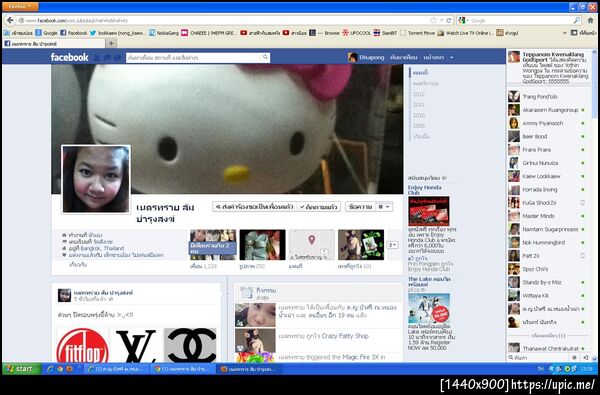The height and width of the screenshot is (395, 600).
Task: Open the map thumbnail tile
Action: (311, 245)
